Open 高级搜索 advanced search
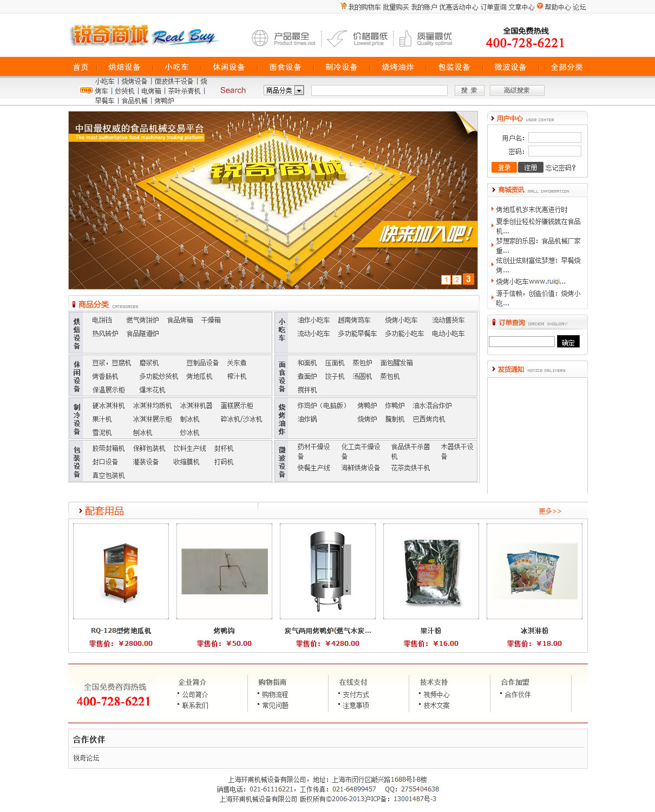The image size is (655, 812). coord(517,90)
